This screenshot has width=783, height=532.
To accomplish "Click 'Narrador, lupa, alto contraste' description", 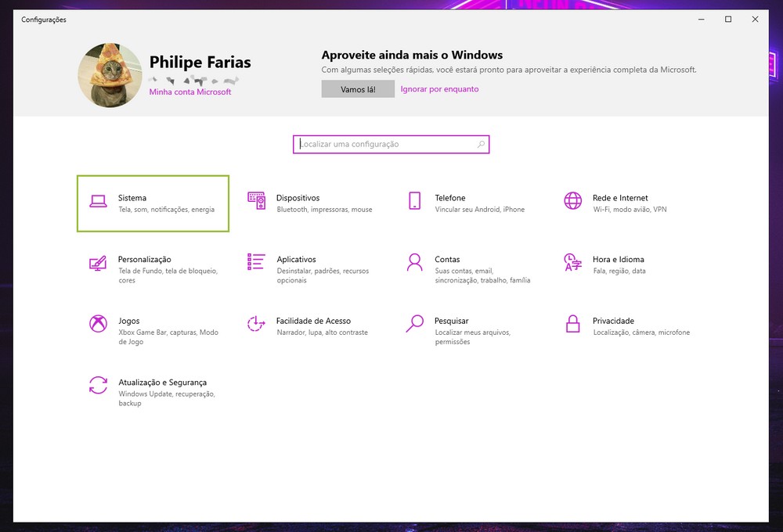I will (x=322, y=332).
